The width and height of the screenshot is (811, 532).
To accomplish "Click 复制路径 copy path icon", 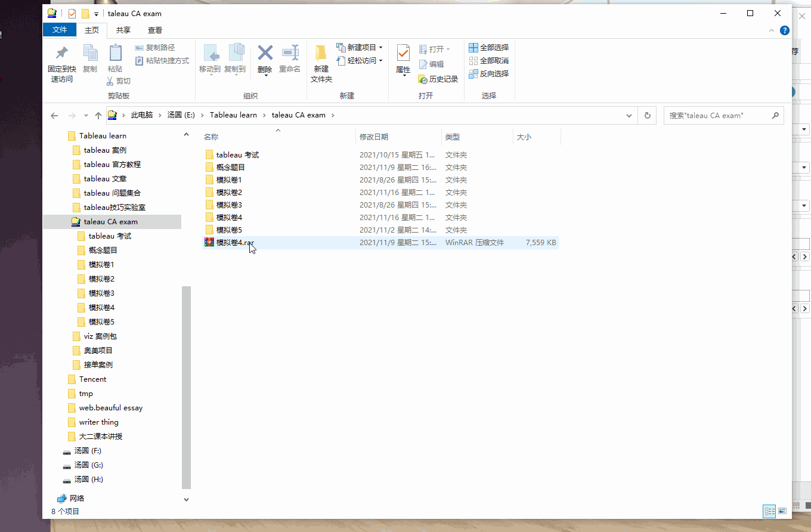I will (139, 48).
